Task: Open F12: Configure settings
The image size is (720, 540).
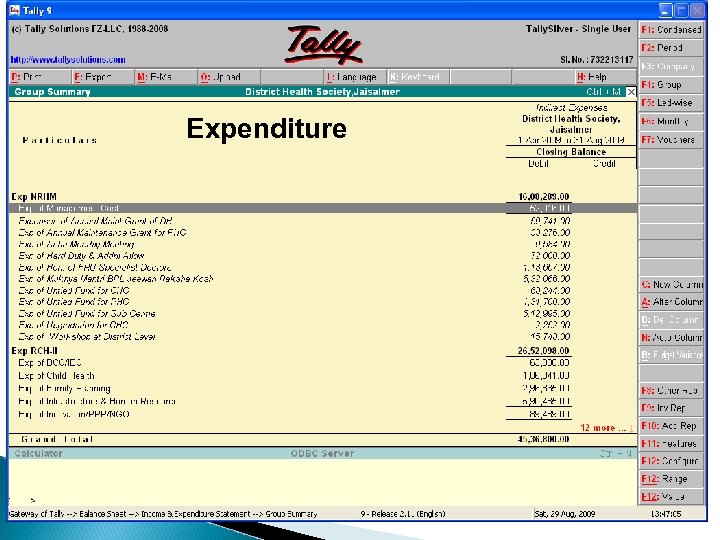Action: 671,461
